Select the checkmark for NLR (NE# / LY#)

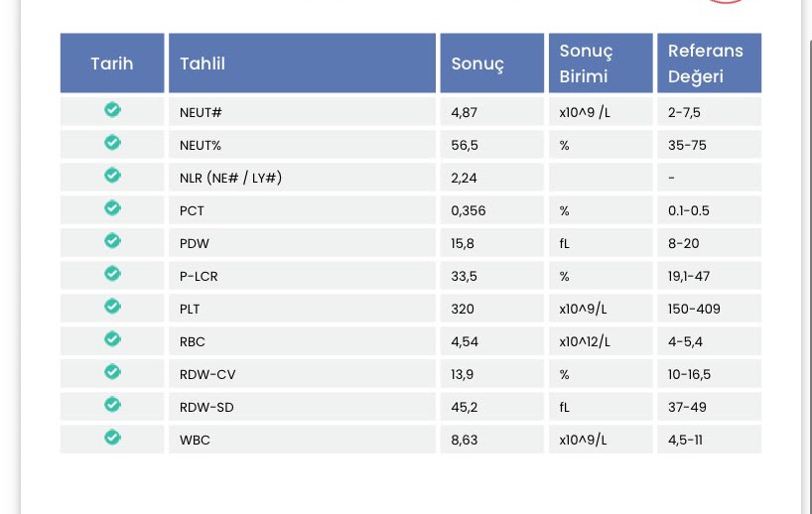(112, 176)
